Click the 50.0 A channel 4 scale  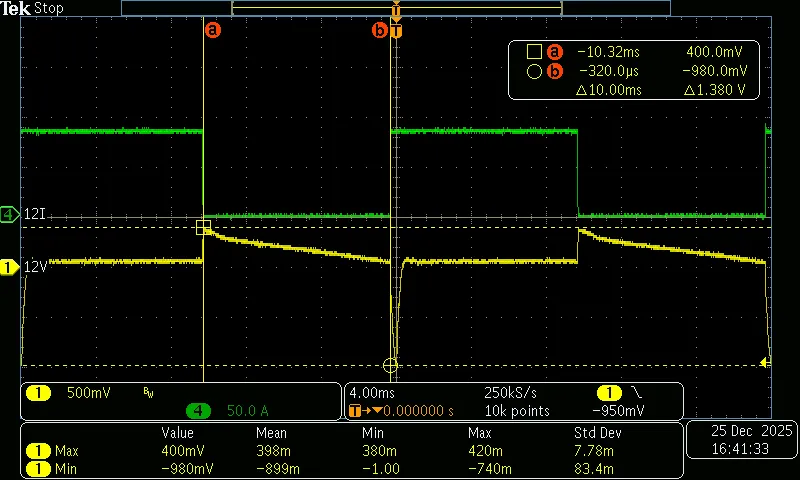(x=247, y=411)
